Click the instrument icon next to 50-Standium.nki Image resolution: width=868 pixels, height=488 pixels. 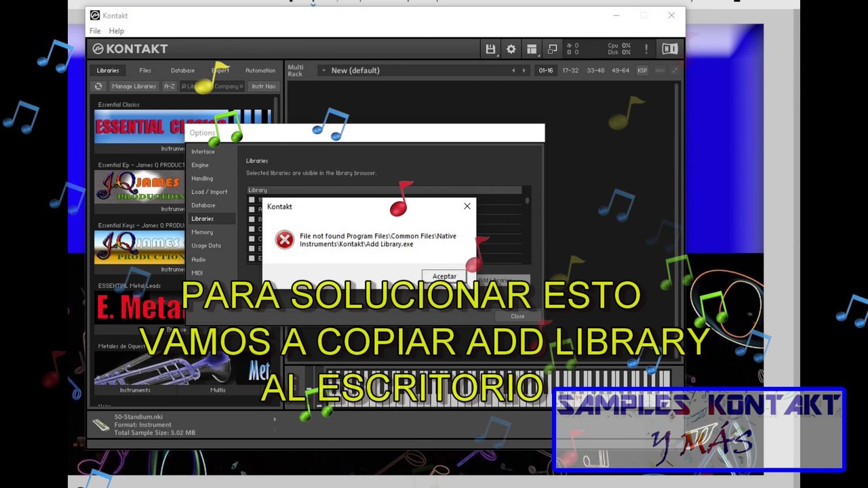(101, 425)
